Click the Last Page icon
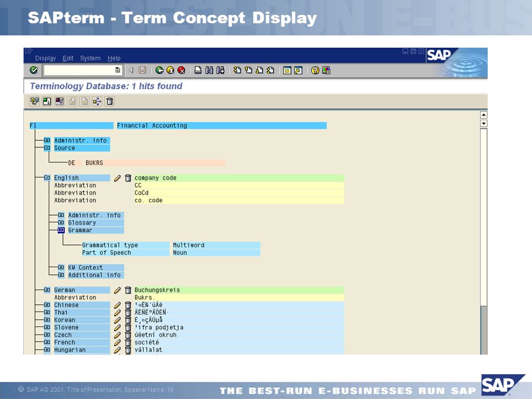 point(270,70)
